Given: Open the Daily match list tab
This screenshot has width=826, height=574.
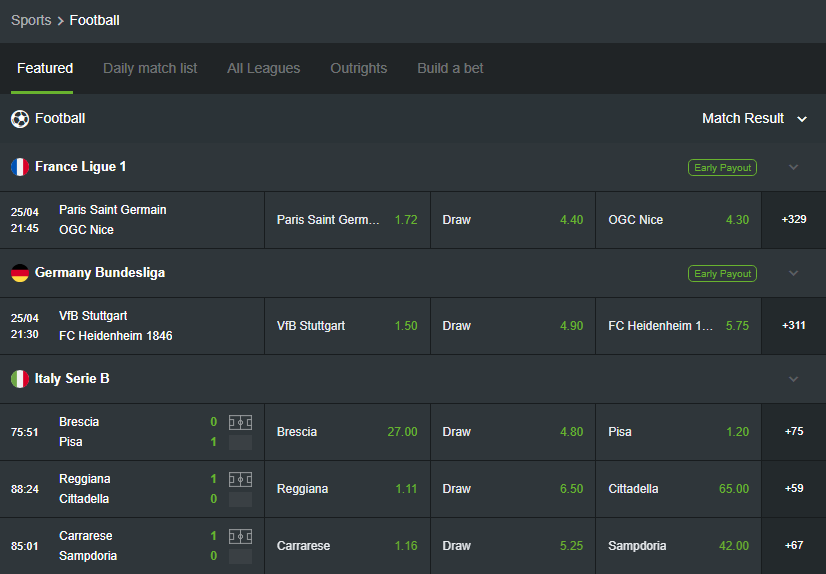Looking at the screenshot, I should pos(150,68).
